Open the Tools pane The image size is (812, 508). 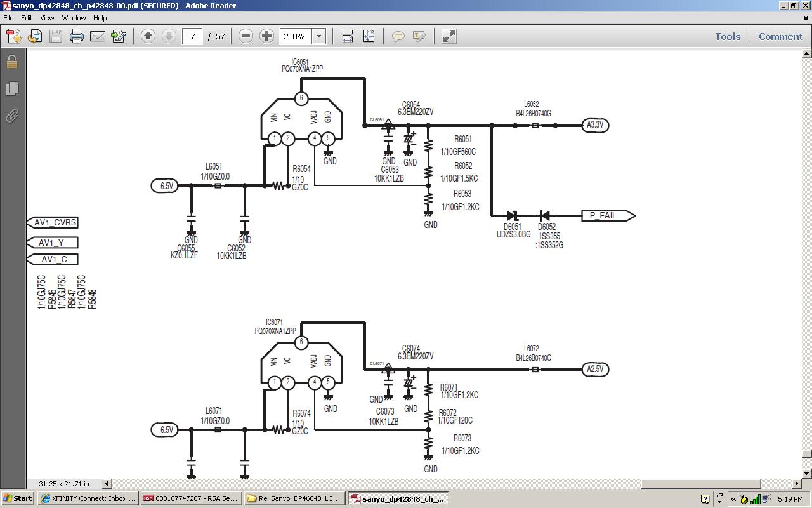click(x=728, y=36)
